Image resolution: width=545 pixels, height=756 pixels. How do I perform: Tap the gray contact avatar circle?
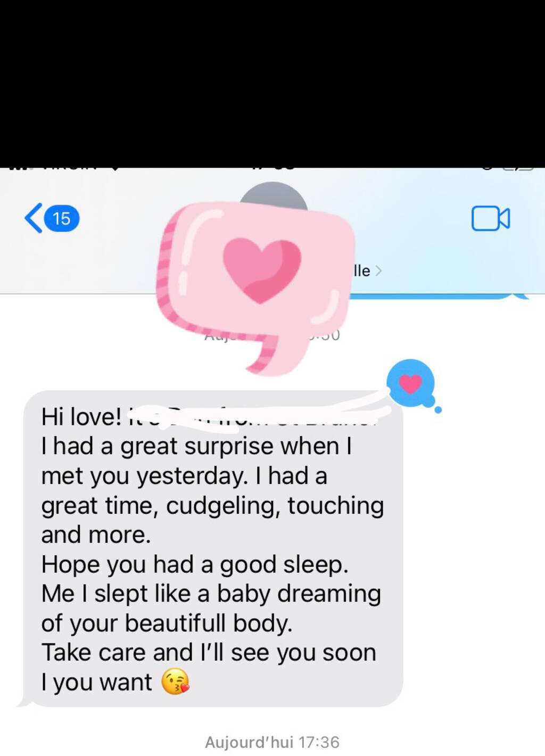pos(273,194)
